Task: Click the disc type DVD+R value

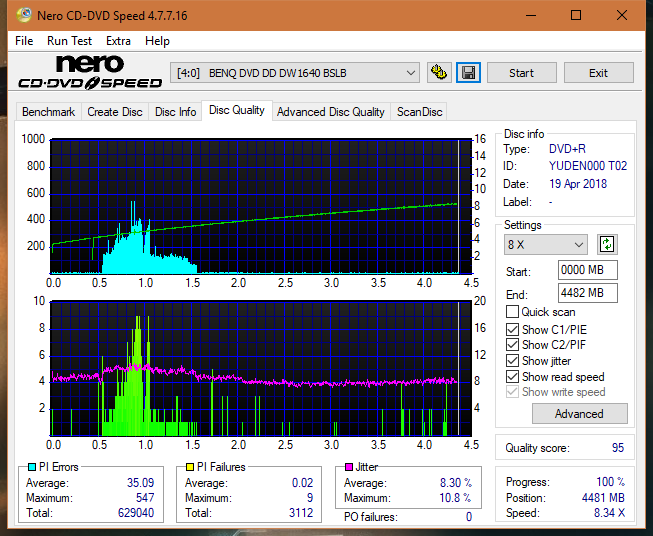Action: pyautogui.click(x=567, y=149)
